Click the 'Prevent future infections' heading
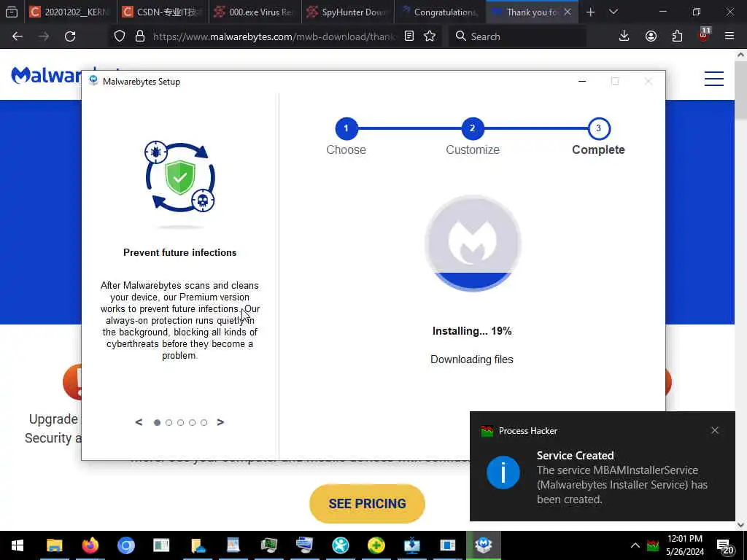Viewport: 747px width, 560px height. tap(180, 252)
